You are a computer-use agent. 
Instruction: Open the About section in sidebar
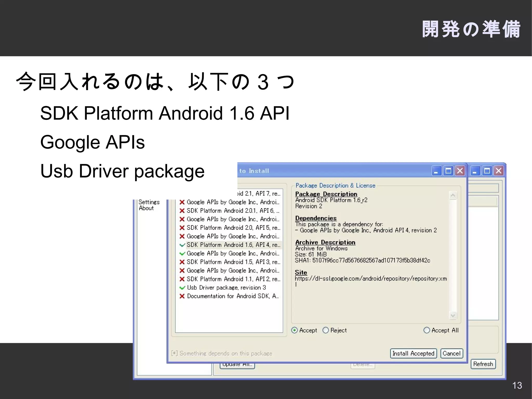point(146,208)
